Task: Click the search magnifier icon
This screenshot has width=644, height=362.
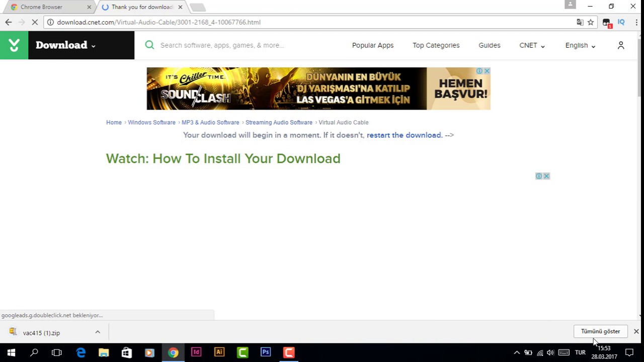Action: pos(149,45)
